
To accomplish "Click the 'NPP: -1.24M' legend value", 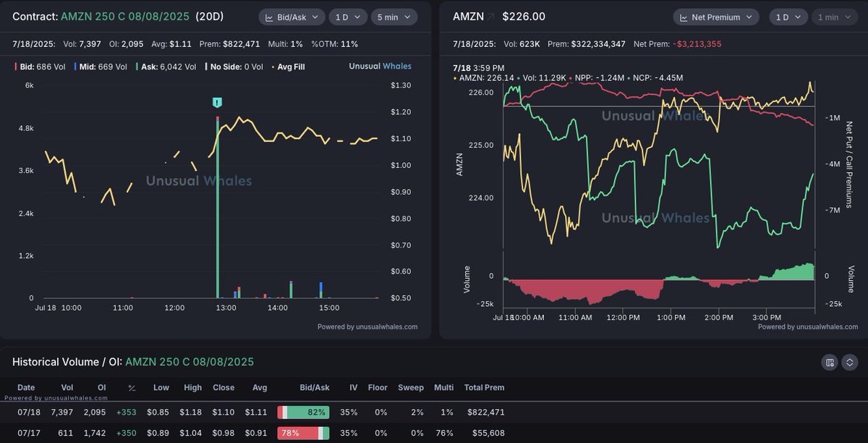I will pyautogui.click(x=599, y=77).
